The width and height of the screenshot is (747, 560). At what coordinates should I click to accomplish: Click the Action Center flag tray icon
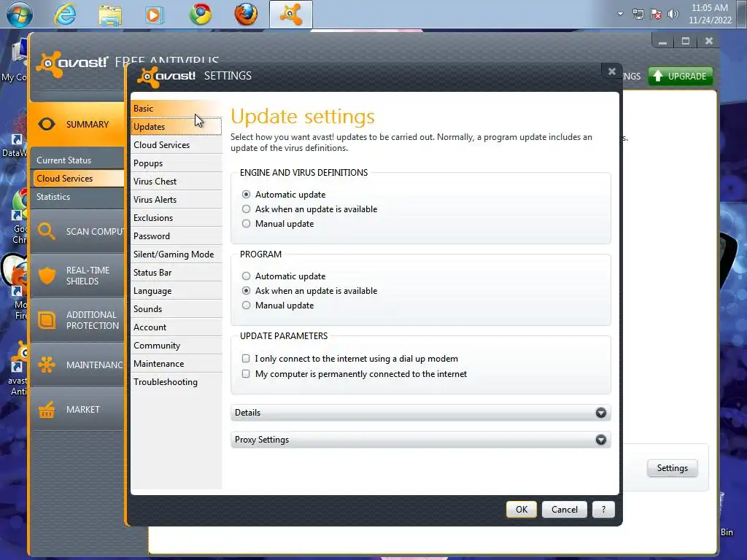[656, 14]
